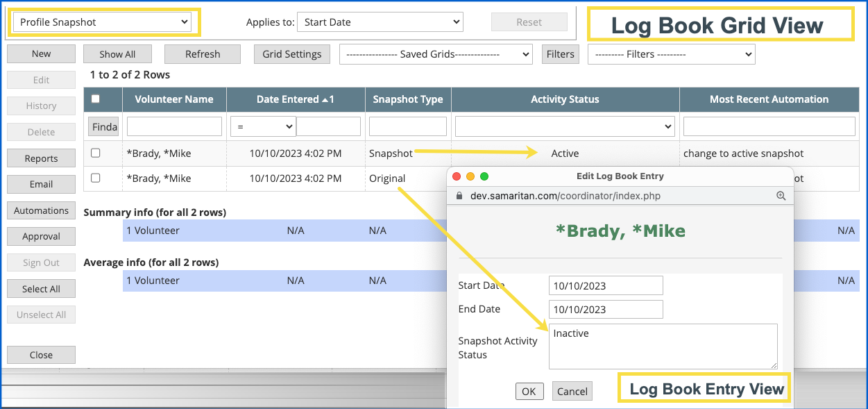The width and height of the screenshot is (868, 409).
Task: Toggle the select-all checkbox in grid header
Action: [x=96, y=99]
